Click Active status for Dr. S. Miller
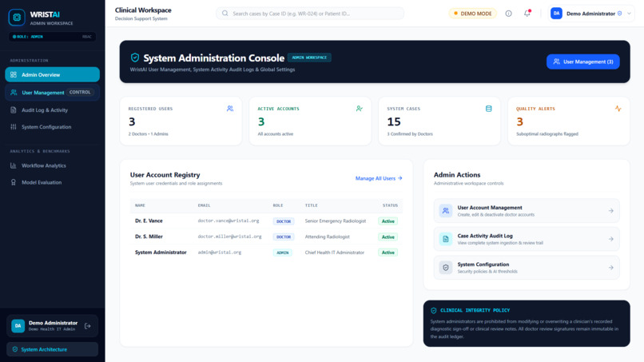This screenshot has height=362, width=644. tap(388, 237)
